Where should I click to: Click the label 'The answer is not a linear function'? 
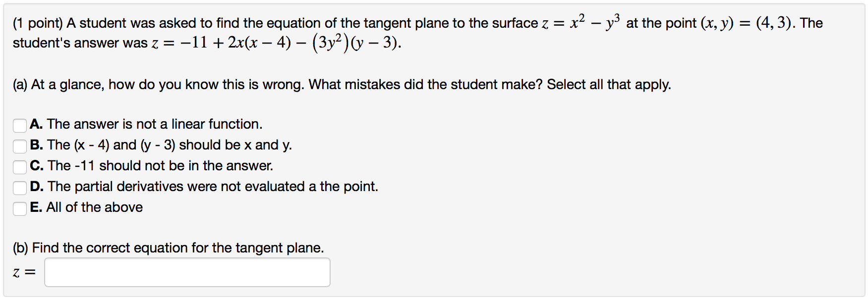154,124
